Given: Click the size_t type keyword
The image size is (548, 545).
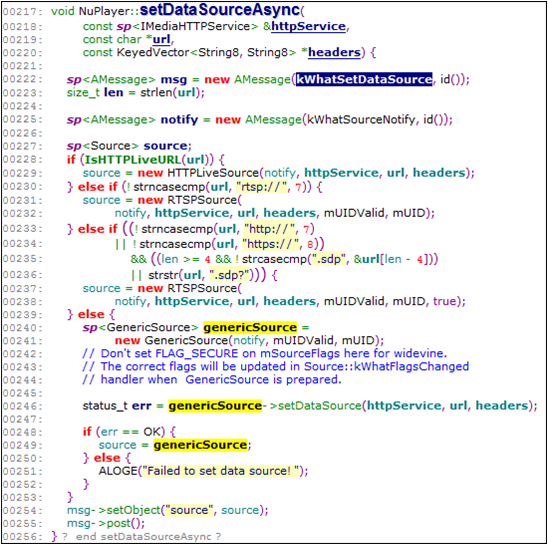Looking at the screenshot, I should (83, 93).
